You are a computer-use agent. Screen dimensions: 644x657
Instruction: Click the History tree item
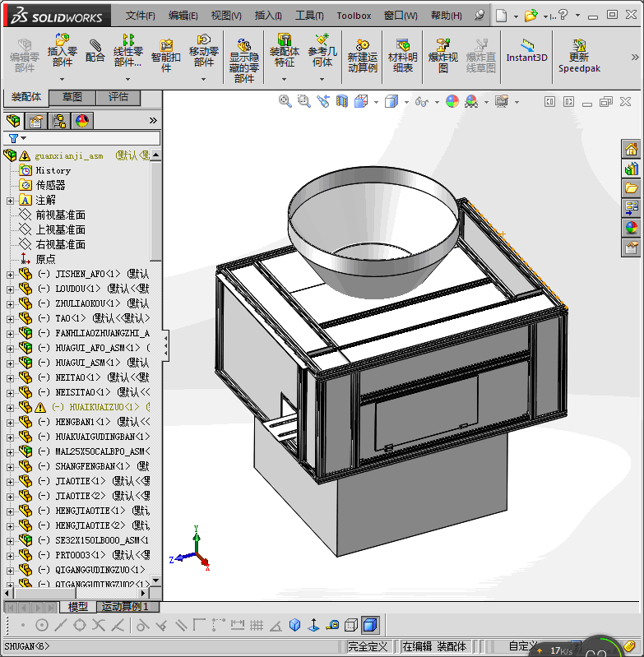point(53,170)
